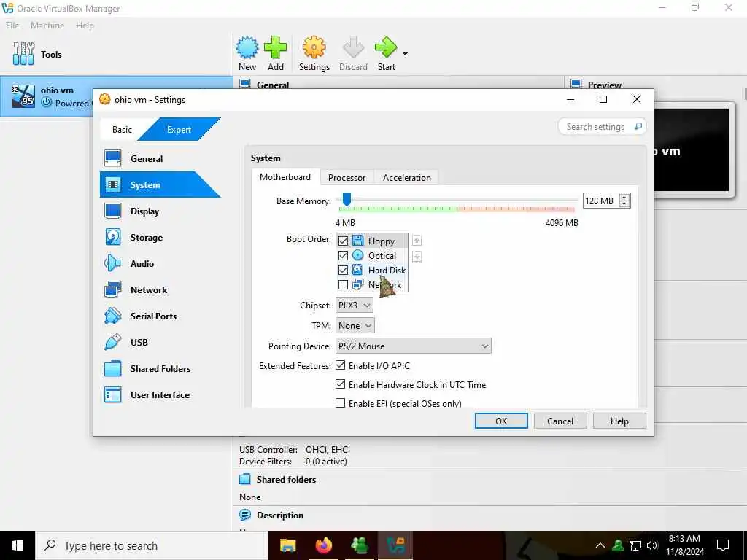Open the notification center icon

click(723, 545)
